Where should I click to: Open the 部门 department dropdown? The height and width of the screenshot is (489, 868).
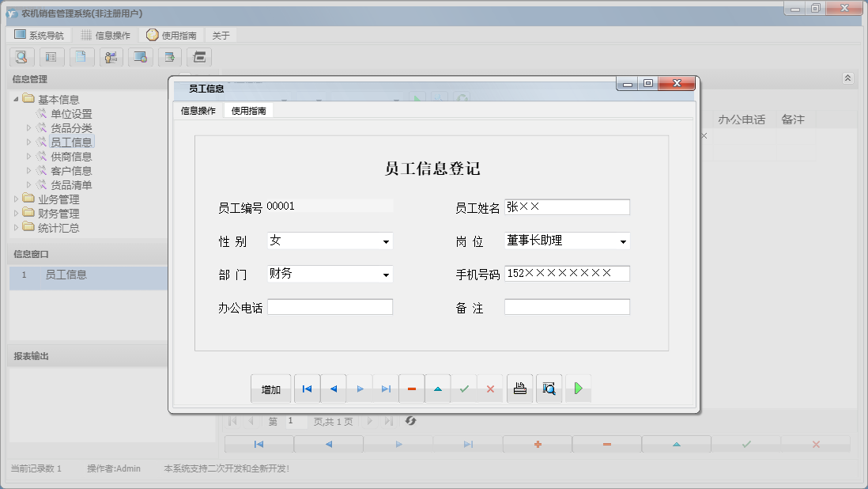click(387, 274)
